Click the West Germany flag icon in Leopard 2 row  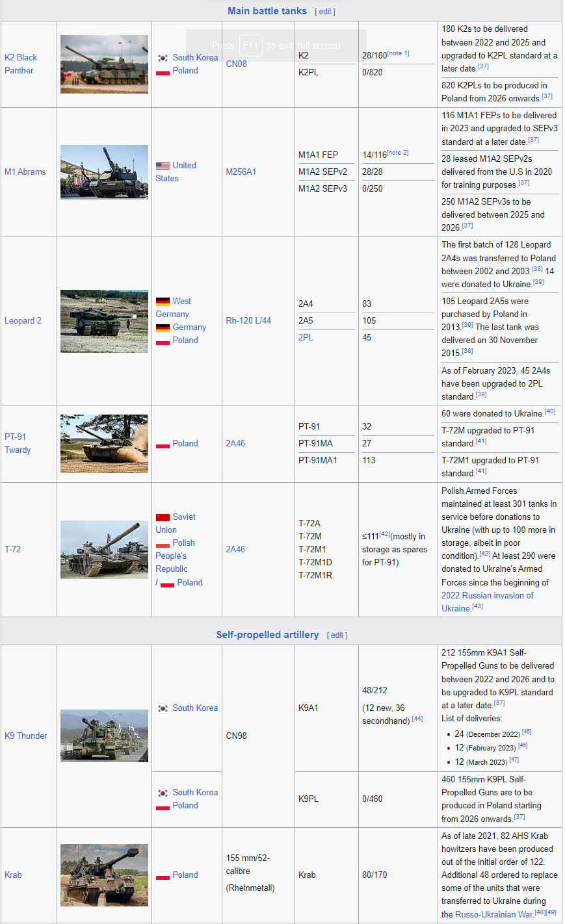[x=163, y=302]
